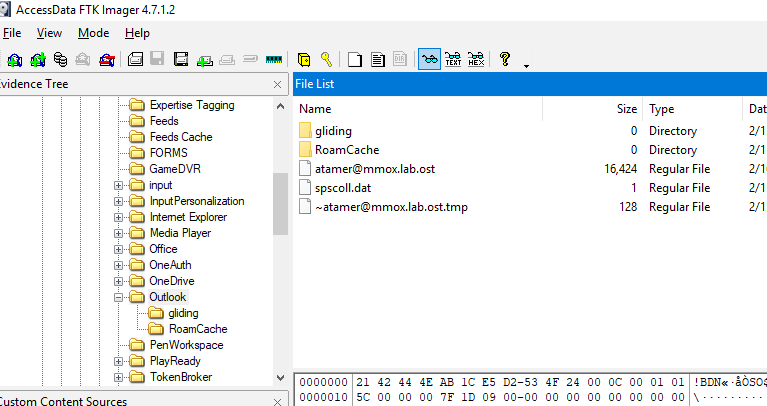This screenshot has height=406, width=767.
Task: Toggle automatic file view mode glasses icon
Action: click(x=429, y=59)
